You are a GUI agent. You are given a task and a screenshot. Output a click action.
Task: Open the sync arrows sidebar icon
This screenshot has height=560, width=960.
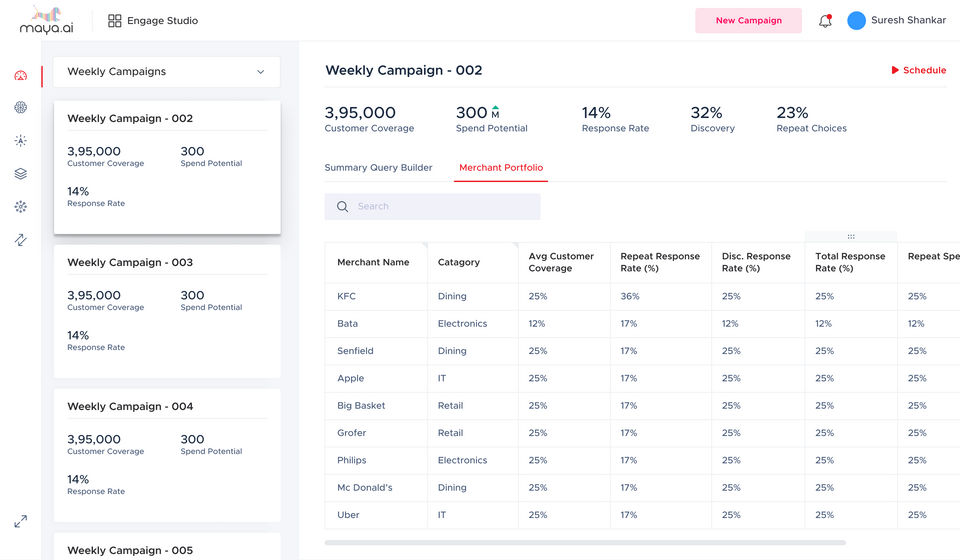tap(21, 240)
